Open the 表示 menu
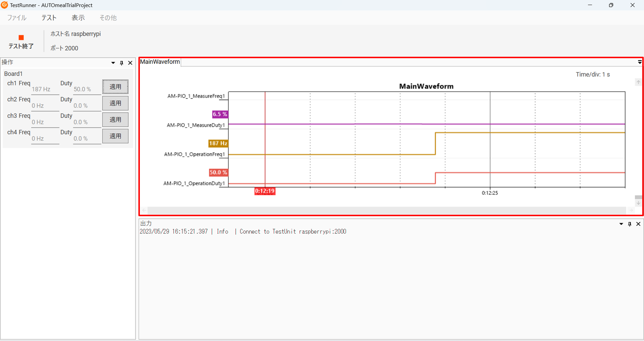644x341 pixels. pos(78,18)
